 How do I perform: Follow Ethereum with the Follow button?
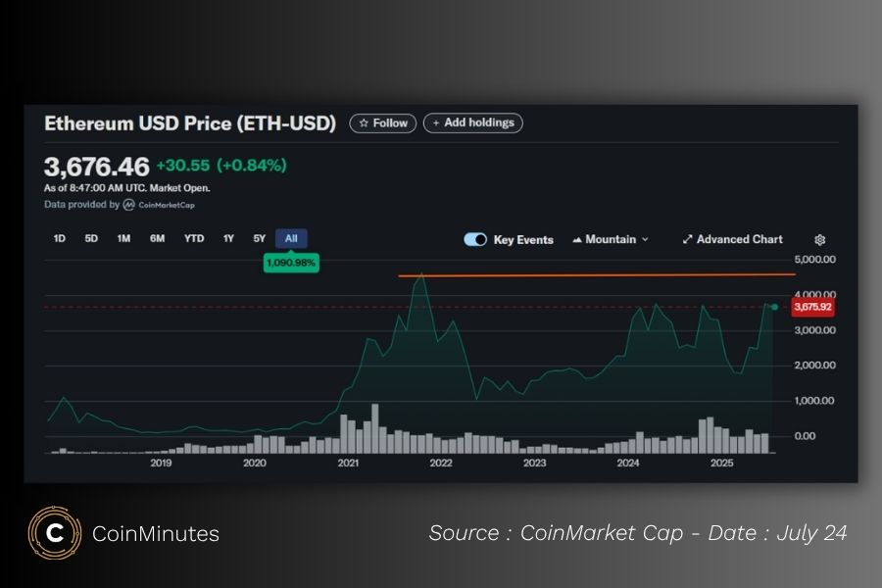pos(383,122)
